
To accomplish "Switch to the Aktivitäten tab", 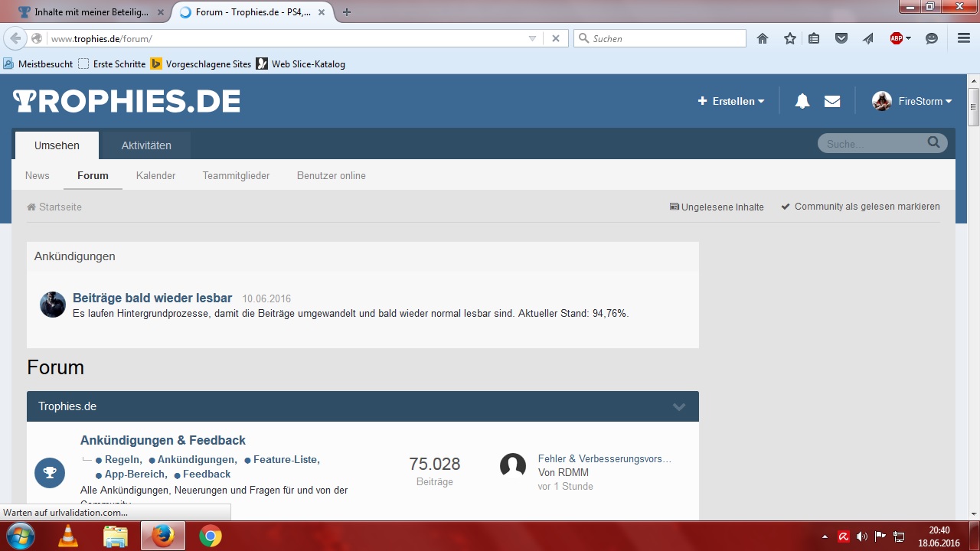I will coord(146,145).
